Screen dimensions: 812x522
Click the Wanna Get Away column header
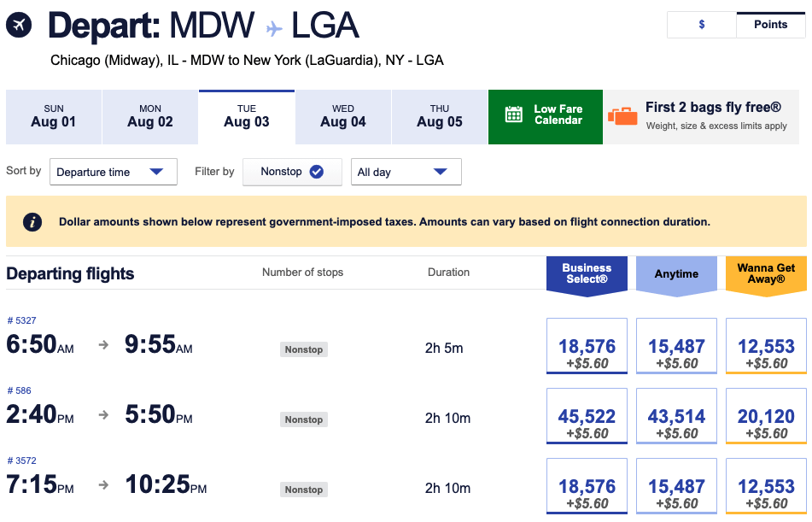click(x=766, y=273)
